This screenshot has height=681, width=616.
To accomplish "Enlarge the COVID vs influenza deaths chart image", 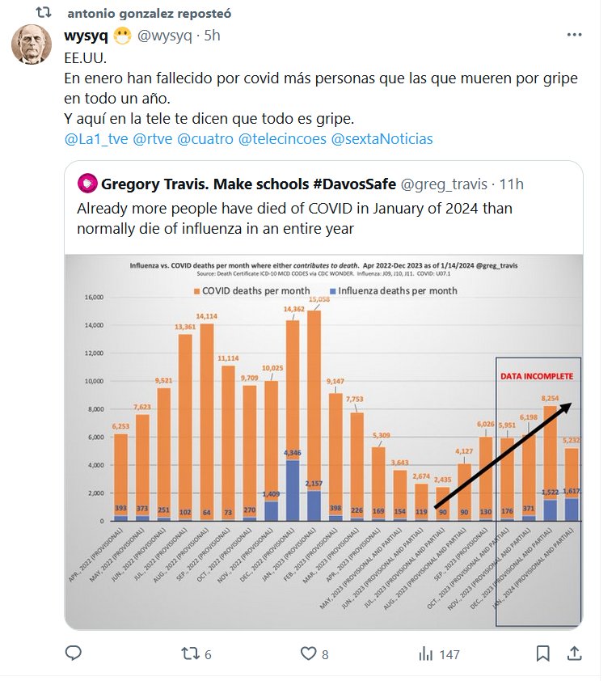I will click(323, 441).
